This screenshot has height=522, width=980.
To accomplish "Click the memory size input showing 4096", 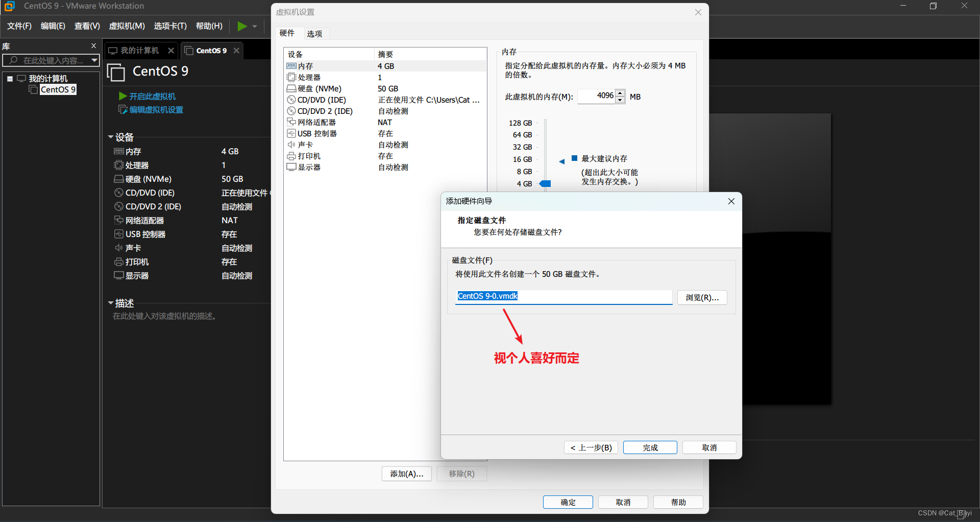I will (596, 96).
